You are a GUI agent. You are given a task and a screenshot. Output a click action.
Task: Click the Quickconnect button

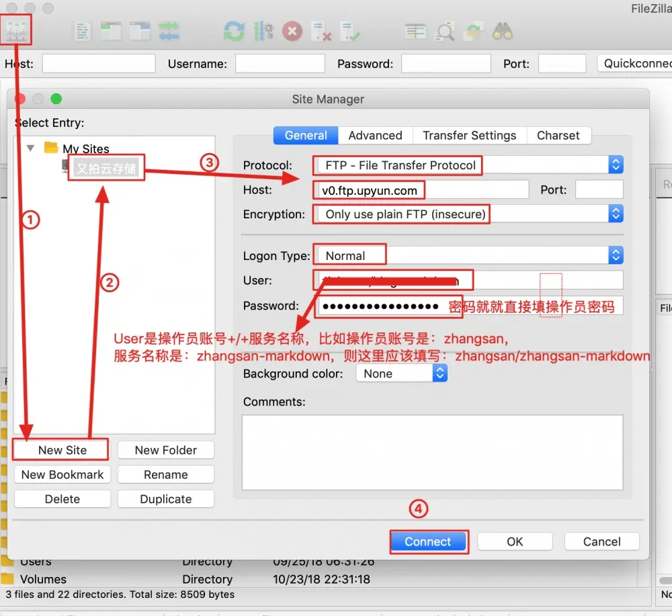[635, 63]
